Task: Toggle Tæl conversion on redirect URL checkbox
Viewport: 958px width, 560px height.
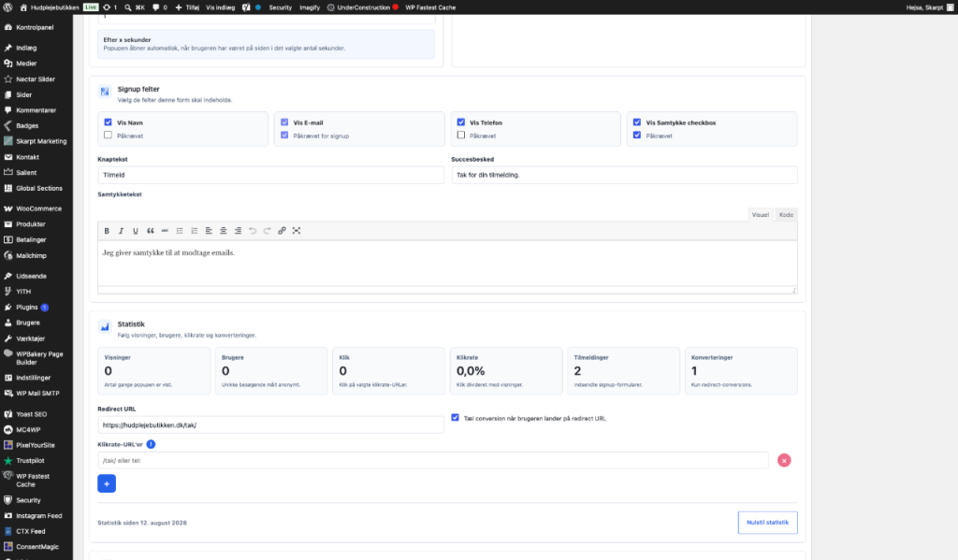Action: (456, 418)
